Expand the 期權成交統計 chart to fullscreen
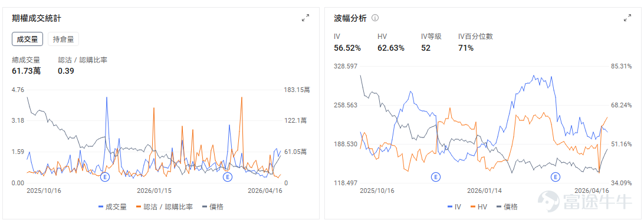Image resolution: width=644 pixels, height=223 pixels. tap(305, 18)
